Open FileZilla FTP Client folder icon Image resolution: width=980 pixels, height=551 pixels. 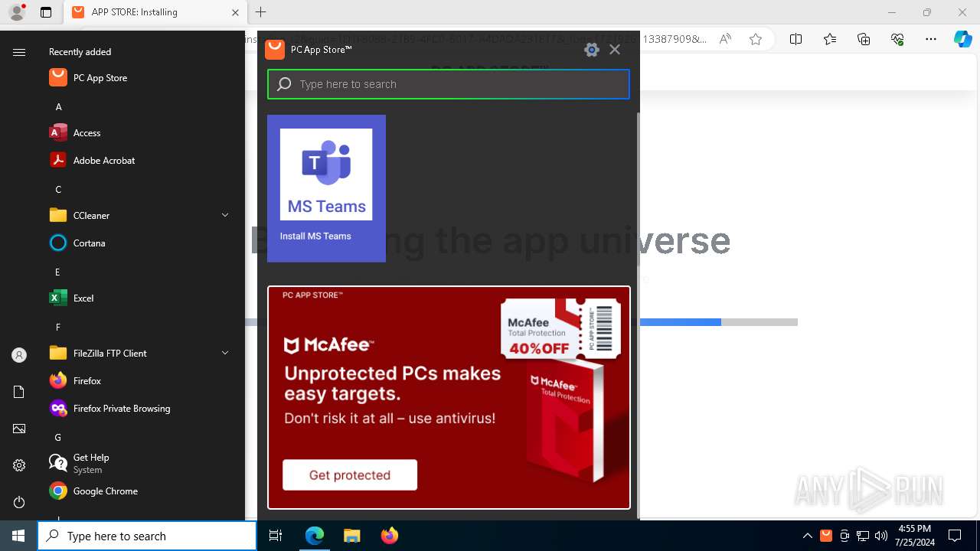(x=58, y=354)
